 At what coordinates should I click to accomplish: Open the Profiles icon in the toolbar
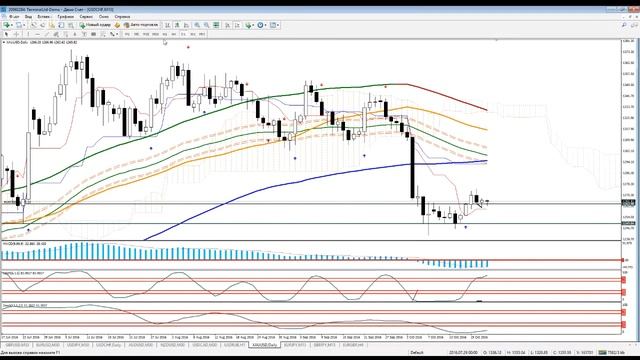coord(18,25)
